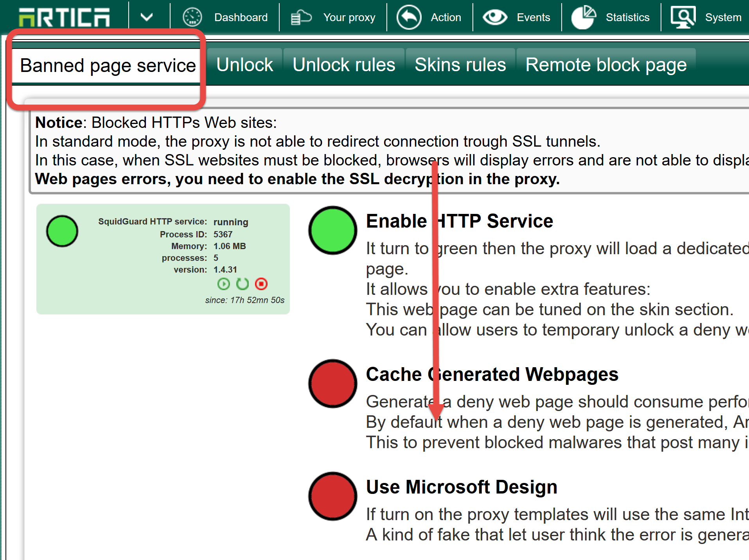Click the System monitor icon
749x560 pixels.
[683, 17]
